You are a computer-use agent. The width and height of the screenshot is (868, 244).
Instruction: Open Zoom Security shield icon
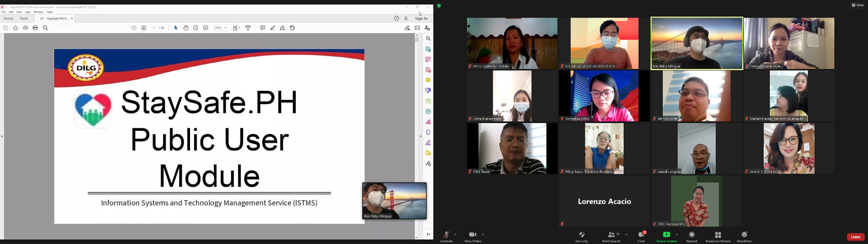(x=581, y=236)
